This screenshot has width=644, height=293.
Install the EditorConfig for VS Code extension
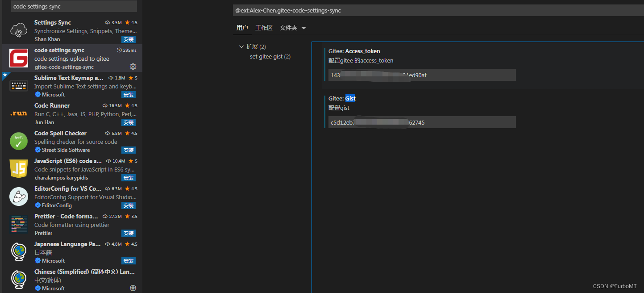tap(129, 205)
